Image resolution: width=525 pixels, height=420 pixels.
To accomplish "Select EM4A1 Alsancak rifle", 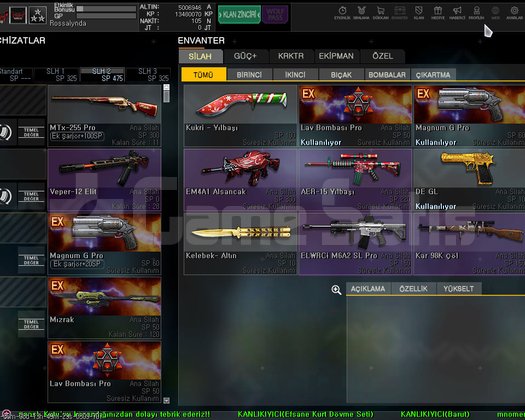I will point(240,179).
